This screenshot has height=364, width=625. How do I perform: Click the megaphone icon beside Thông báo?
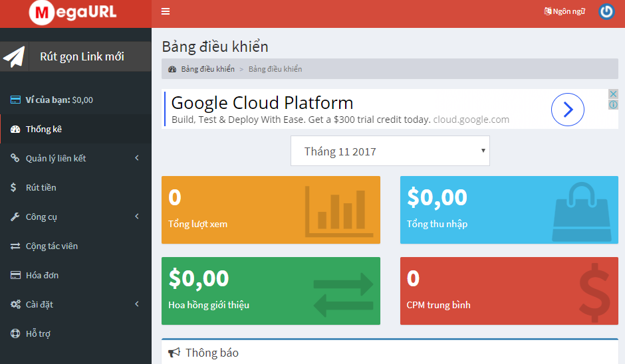[174, 353]
